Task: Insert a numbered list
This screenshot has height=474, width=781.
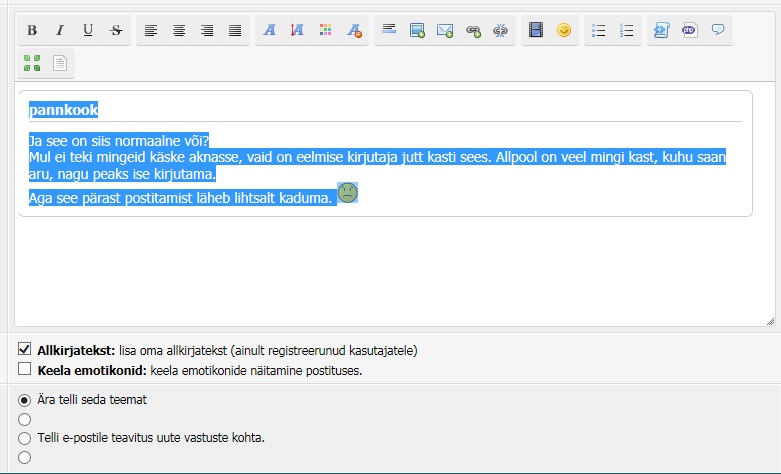Action: (627, 31)
